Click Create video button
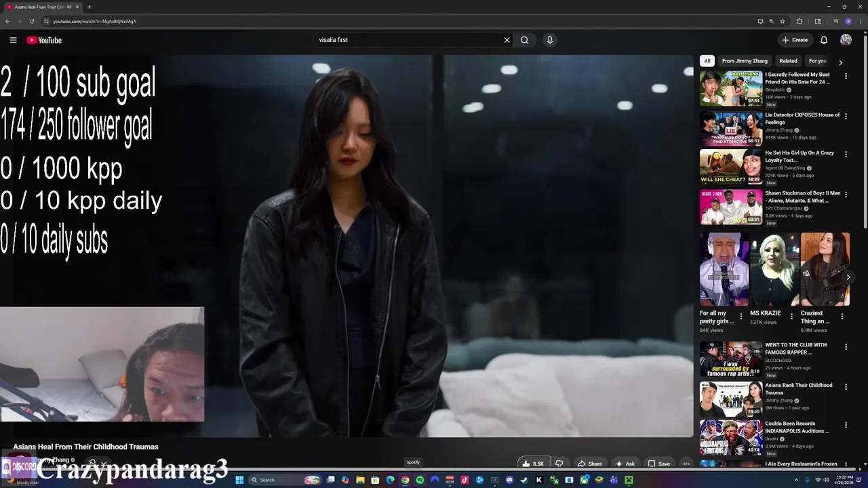Viewport: 868px width, 488px height. [x=795, y=40]
